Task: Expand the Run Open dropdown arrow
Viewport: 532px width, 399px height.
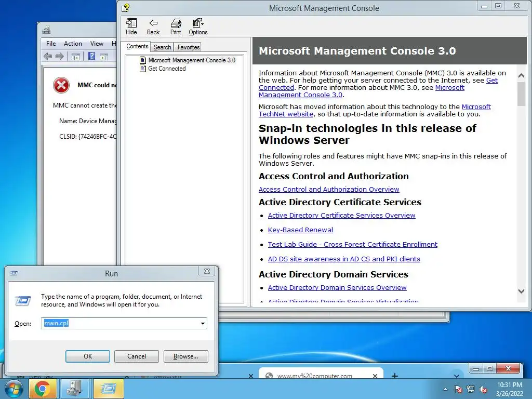Action: pyautogui.click(x=203, y=323)
